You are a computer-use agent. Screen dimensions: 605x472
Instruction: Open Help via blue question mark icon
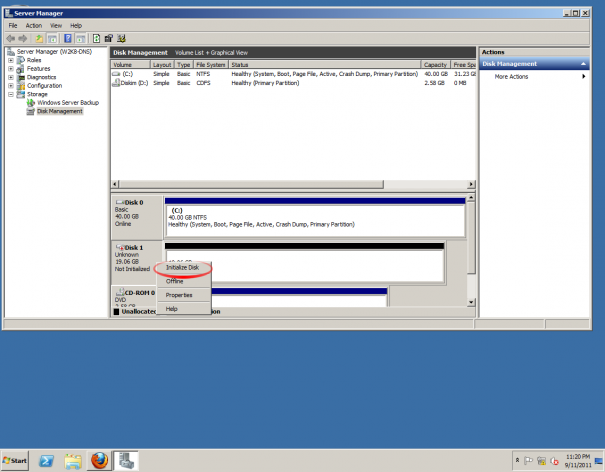point(68,38)
